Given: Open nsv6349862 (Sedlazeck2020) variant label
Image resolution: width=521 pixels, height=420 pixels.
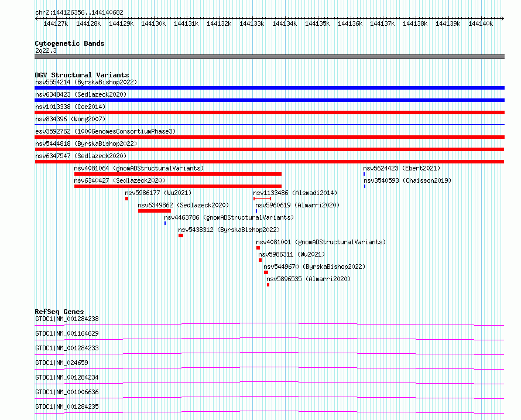Looking at the screenshot, I should pos(183,205).
